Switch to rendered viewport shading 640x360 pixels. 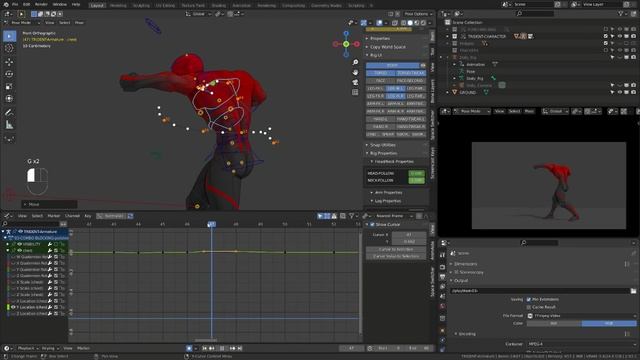point(423,23)
